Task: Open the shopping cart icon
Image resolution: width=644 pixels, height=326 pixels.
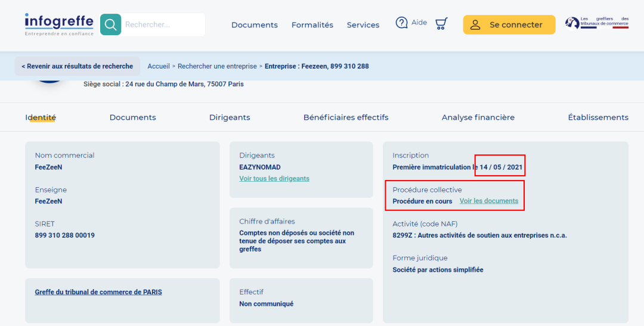Action: (x=441, y=23)
